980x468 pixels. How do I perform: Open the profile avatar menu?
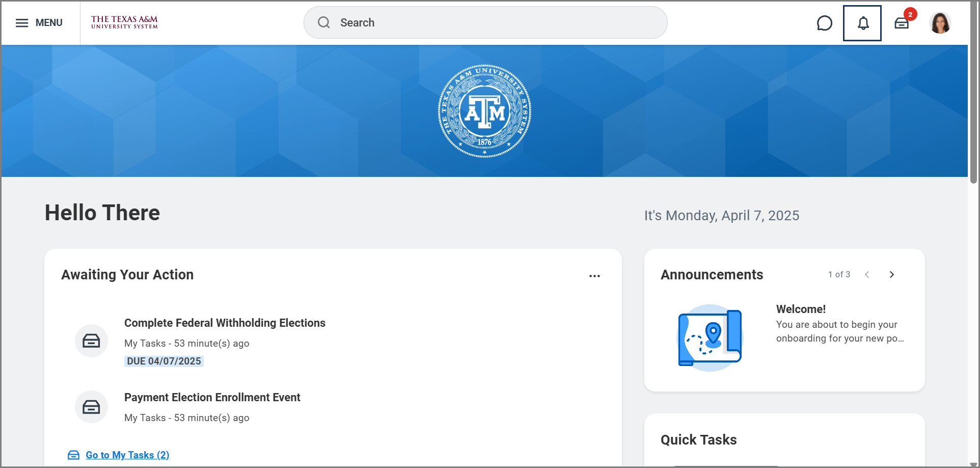940,23
